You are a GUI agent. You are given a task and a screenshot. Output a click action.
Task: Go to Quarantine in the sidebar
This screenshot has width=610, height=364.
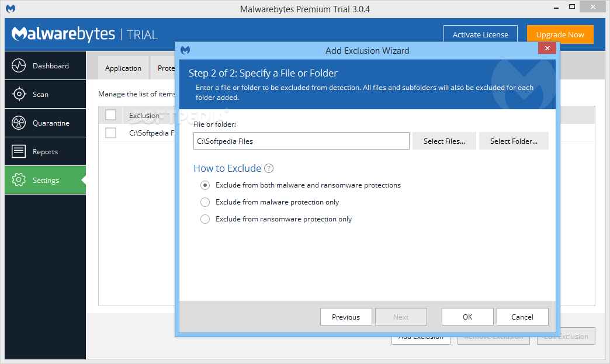[x=45, y=123]
